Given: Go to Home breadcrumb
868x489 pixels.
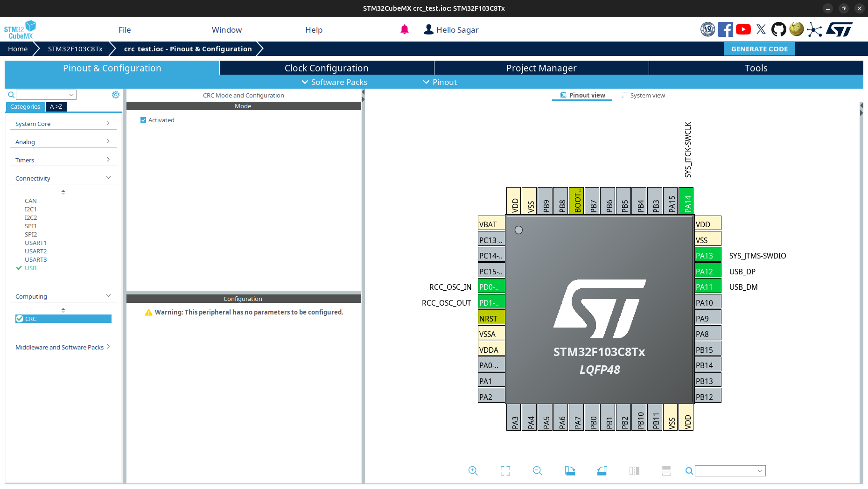Looking at the screenshot, I should click(18, 49).
